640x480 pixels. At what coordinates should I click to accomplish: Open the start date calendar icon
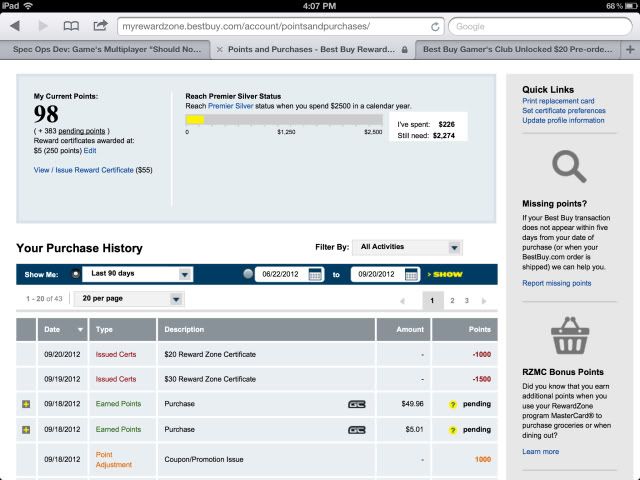pyautogui.click(x=315, y=274)
